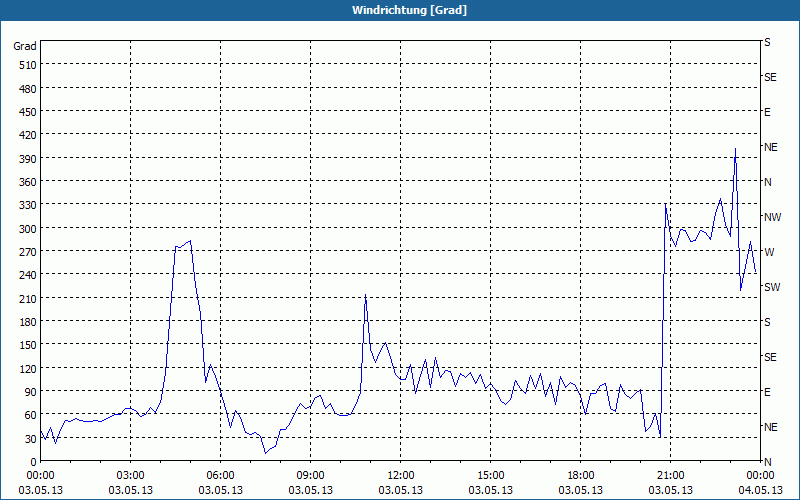Select the 06:00 time axis label
This screenshot has height=500, width=800.
coord(220,476)
